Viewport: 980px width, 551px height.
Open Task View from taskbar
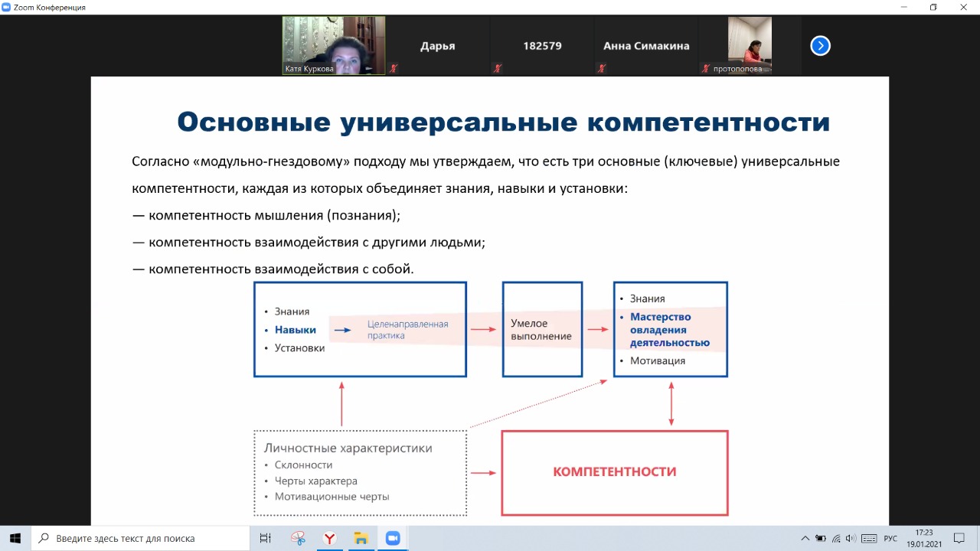point(266,538)
